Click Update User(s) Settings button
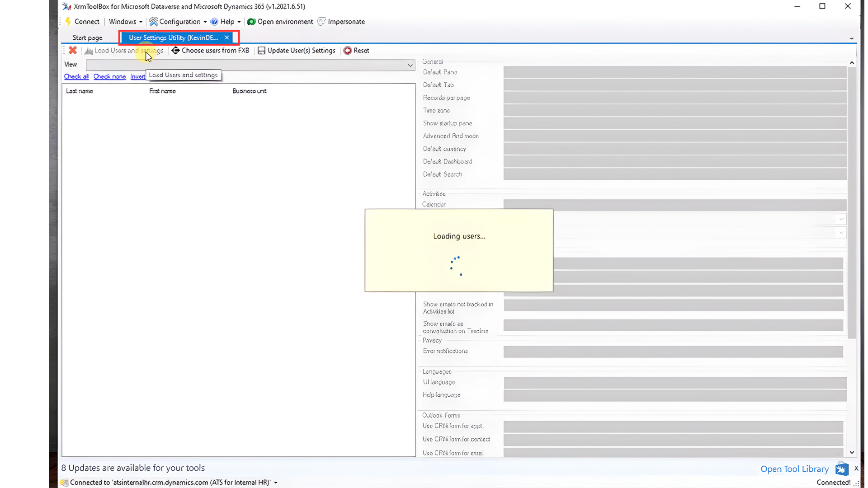Viewport: 868px width, 488px height. tap(297, 50)
